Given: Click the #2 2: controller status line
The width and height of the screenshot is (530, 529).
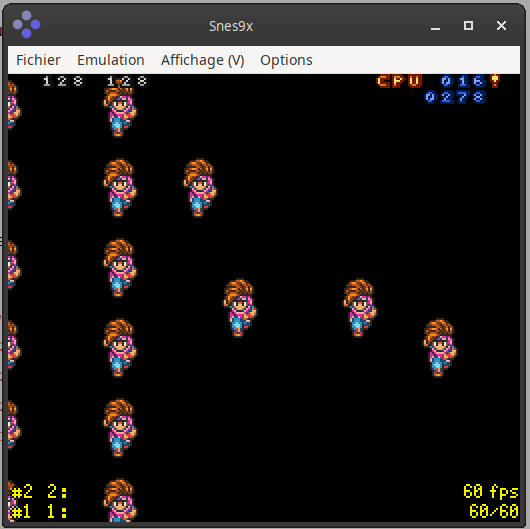Looking at the screenshot, I should click(39, 491).
